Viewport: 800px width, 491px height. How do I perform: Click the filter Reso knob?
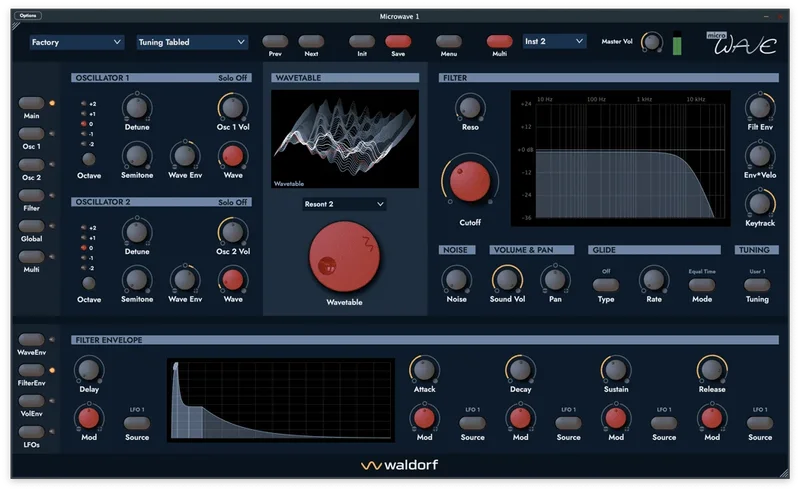[470, 108]
